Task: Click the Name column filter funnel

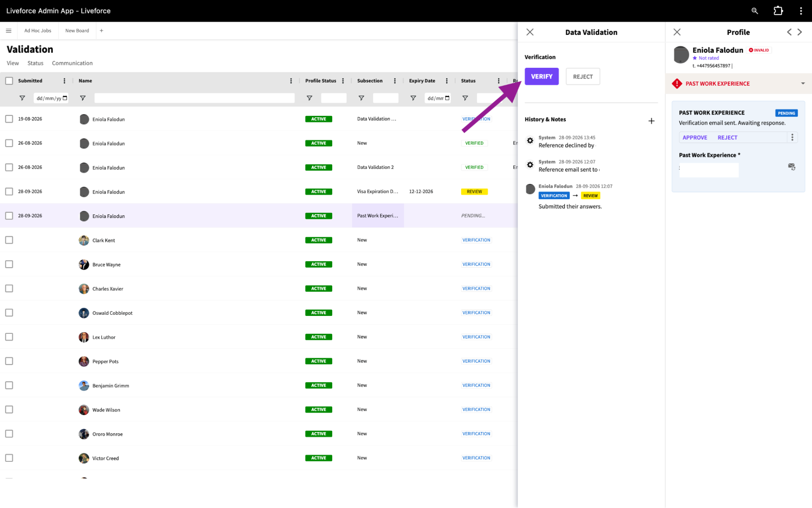Action: tap(83, 98)
